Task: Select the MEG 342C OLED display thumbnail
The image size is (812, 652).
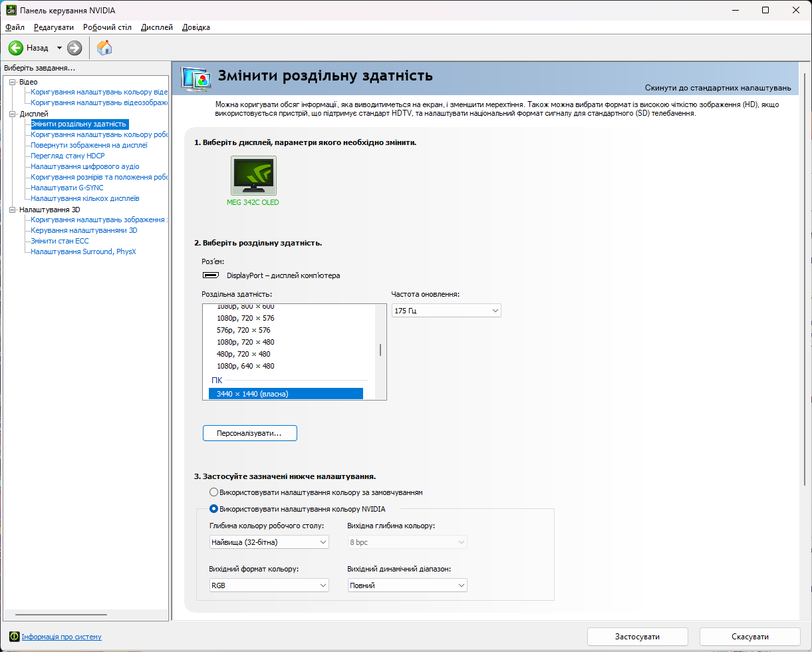Action: [253, 176]
